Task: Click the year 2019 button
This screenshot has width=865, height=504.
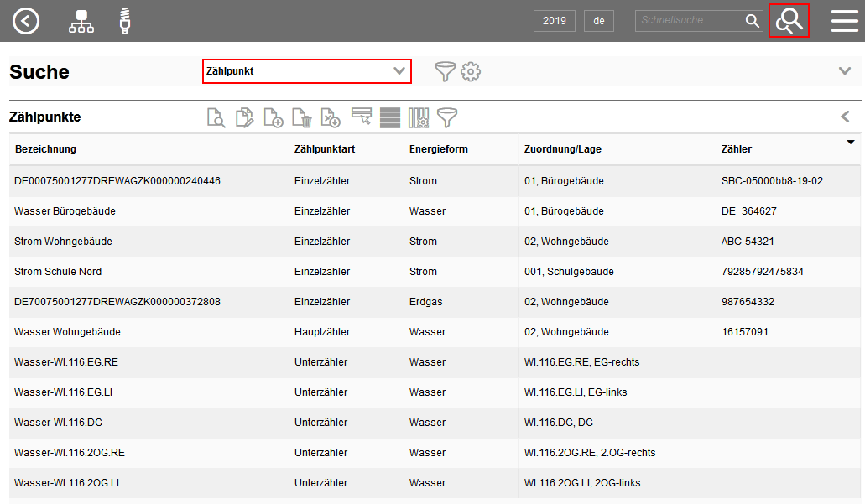Action: click(x=554, y=21)
